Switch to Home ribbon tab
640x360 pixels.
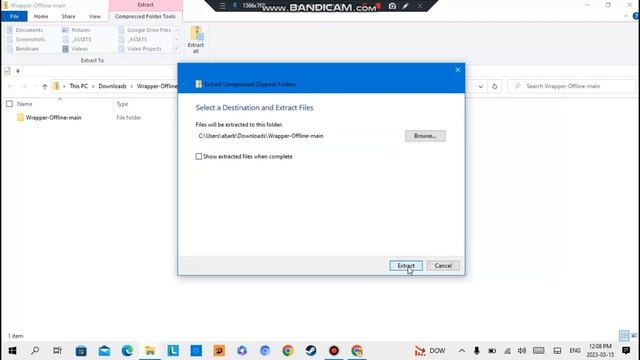(41, 16)
